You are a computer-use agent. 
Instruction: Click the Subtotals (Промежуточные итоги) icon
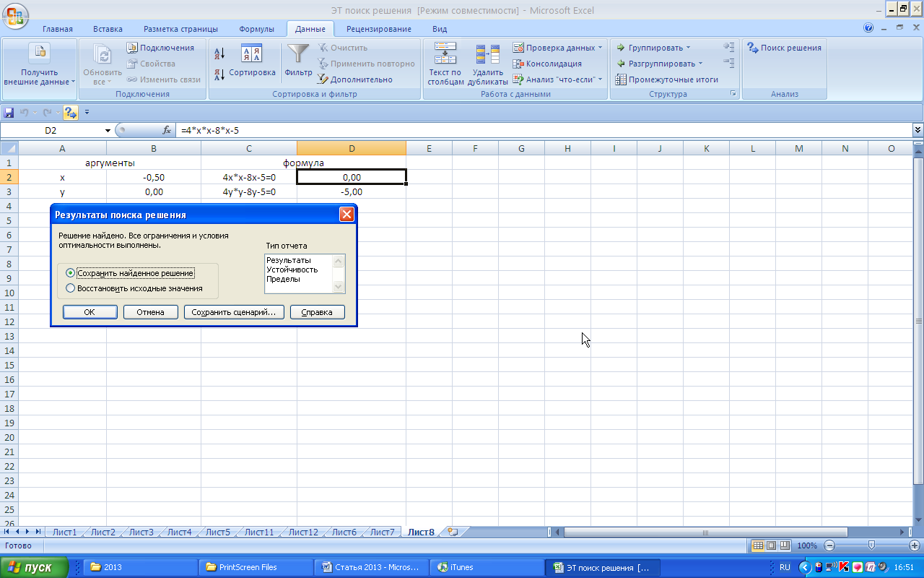(621, 79)
